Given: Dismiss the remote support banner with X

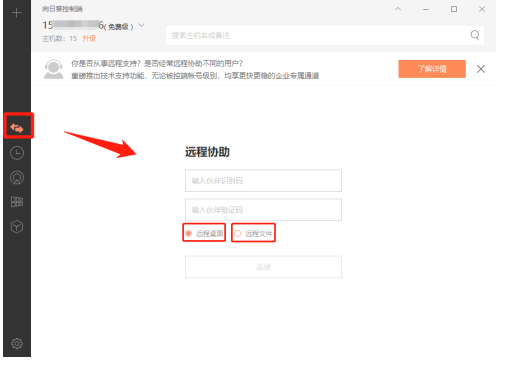Looking at the screenshot, I should point(481,69).
